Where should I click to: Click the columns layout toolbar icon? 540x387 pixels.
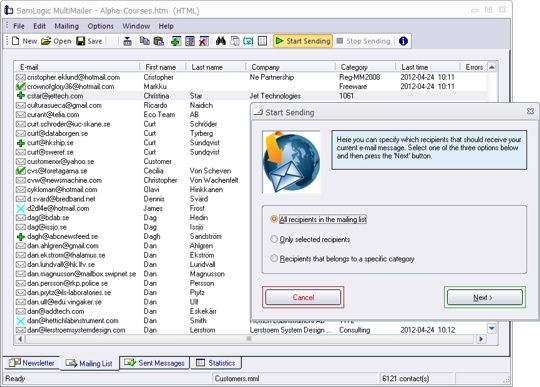click(x=262, y=41)
